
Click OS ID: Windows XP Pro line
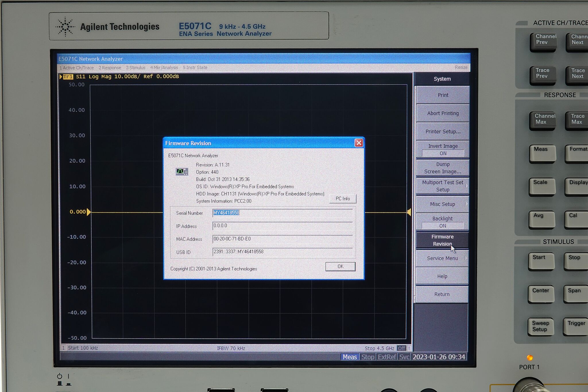[x=245, y=187]
